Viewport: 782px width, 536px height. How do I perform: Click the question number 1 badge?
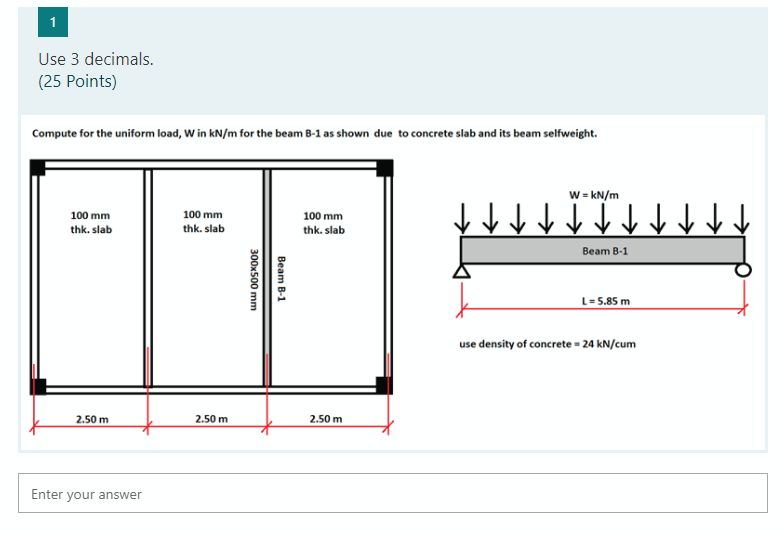click(53, 22)
